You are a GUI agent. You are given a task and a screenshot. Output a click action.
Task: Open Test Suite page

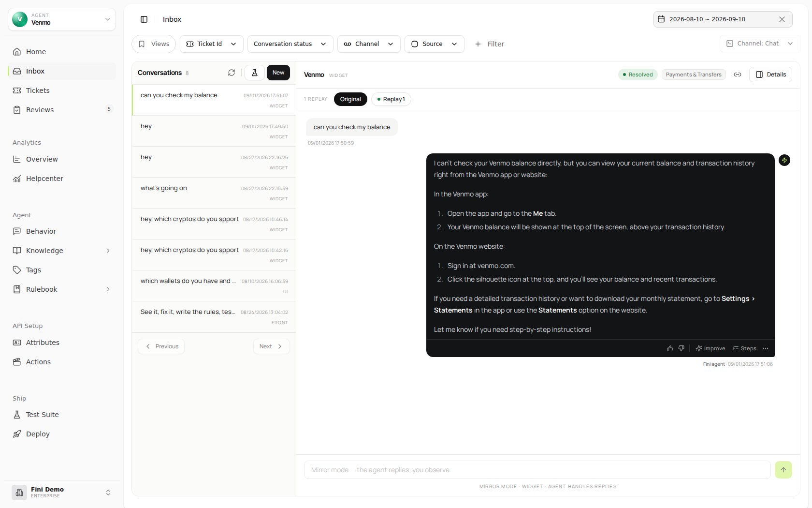(62, 415)
